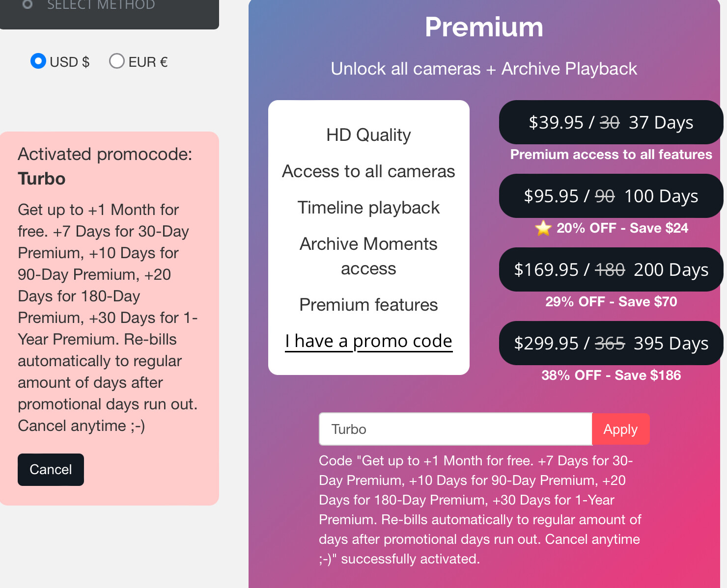Viewport: 727px width, 588px height.
Task: Open the "I have a promo code" link
Action: click(x=368, y=341)
